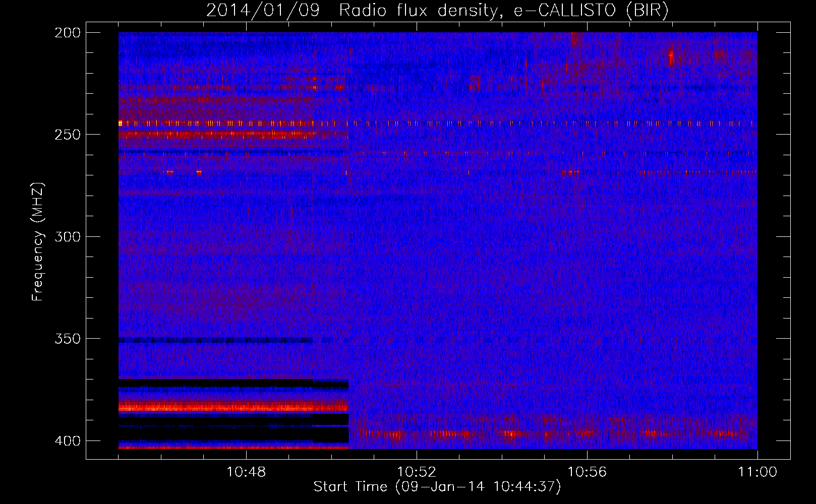The width and height of the screenshot is (816, 504).
Task: Click the 10:48 time tick label
Action: pyautogui.click(x=246, y=472)
